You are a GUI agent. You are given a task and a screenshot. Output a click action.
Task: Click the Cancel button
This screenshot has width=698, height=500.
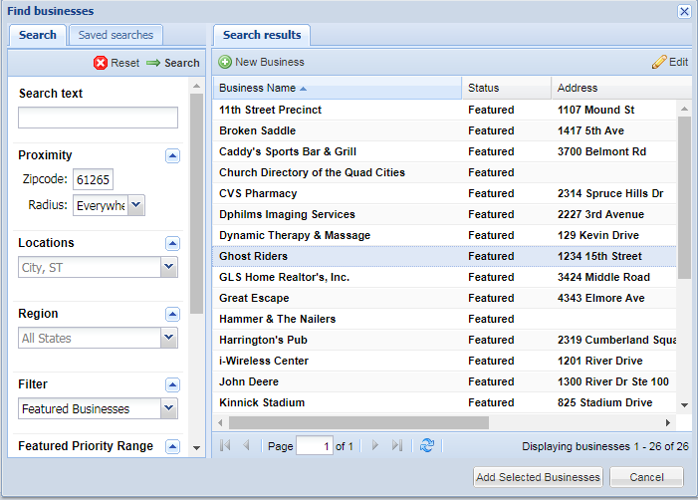click(x=646, y=477)
